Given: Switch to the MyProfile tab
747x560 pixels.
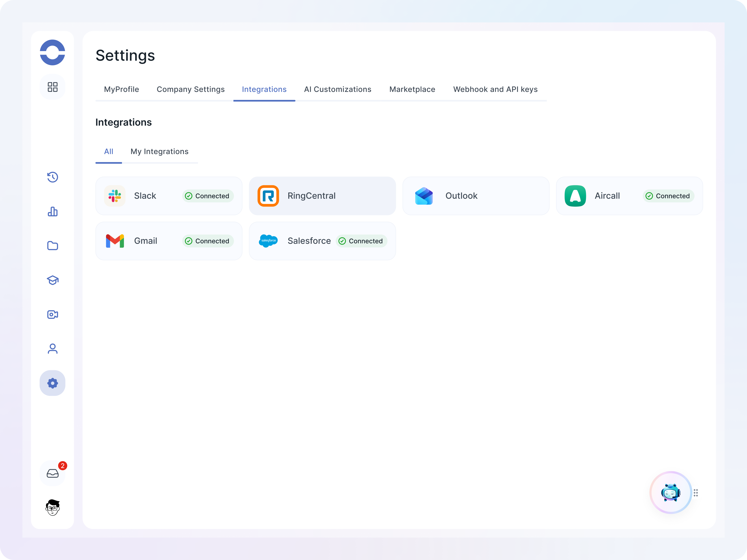Looking at the screenshot, I should point(121,89).
